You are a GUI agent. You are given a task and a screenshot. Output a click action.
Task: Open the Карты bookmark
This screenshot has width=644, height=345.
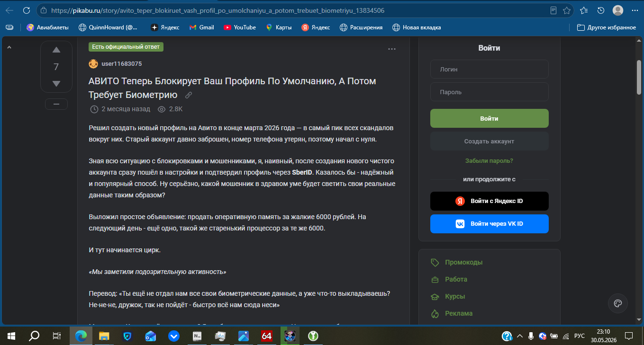tap(279, 27)
